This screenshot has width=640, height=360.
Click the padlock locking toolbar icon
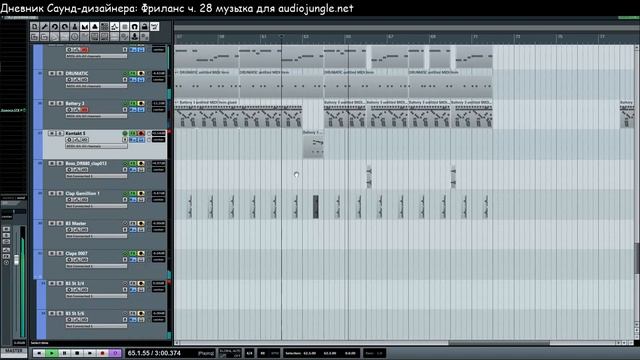point(144,27)
